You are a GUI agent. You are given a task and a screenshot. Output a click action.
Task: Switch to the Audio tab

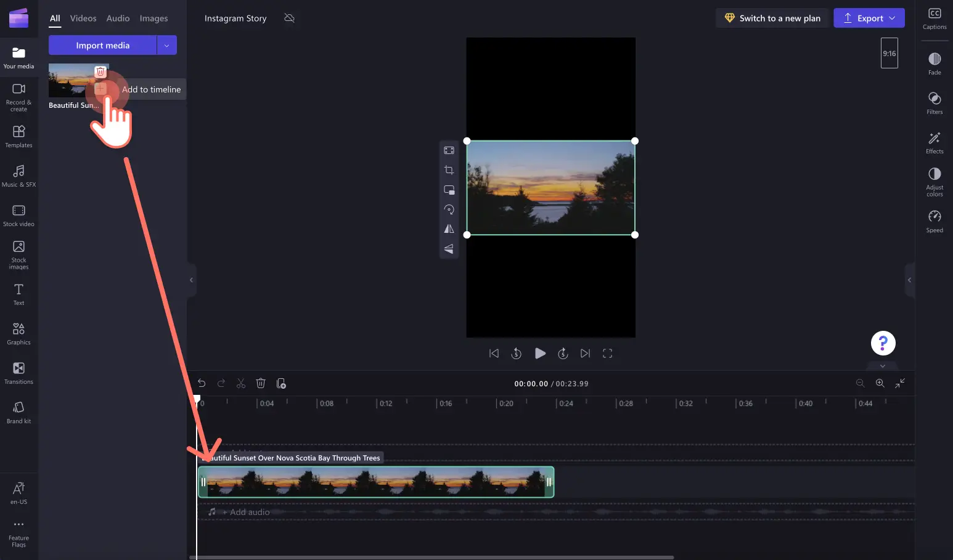[118, 18]
